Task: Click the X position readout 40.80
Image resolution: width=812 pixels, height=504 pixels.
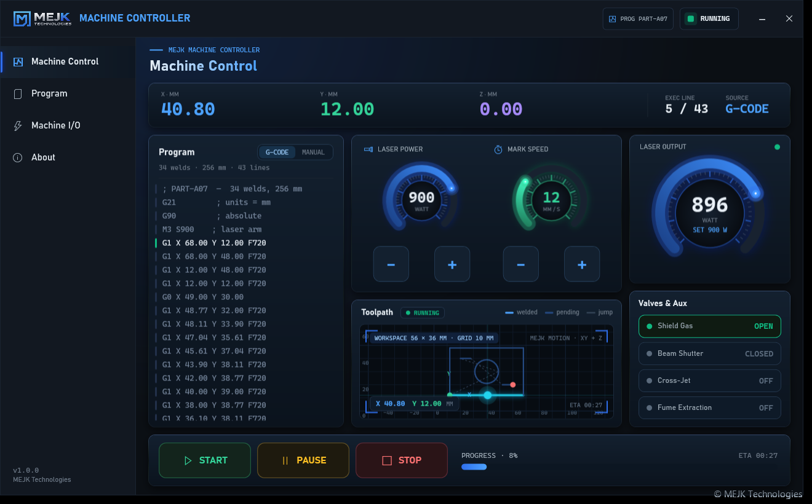Action: point(188,109)
